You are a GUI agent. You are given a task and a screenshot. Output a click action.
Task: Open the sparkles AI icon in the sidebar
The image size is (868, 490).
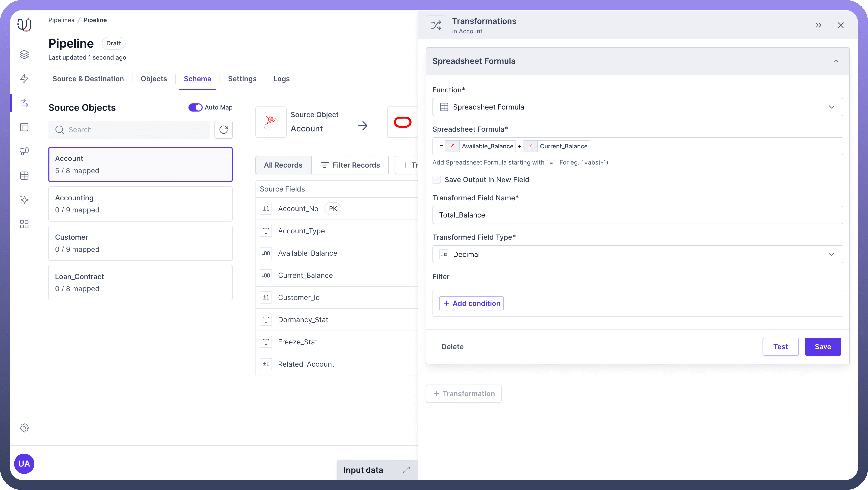pyautogui.click(x=24, y=200)
